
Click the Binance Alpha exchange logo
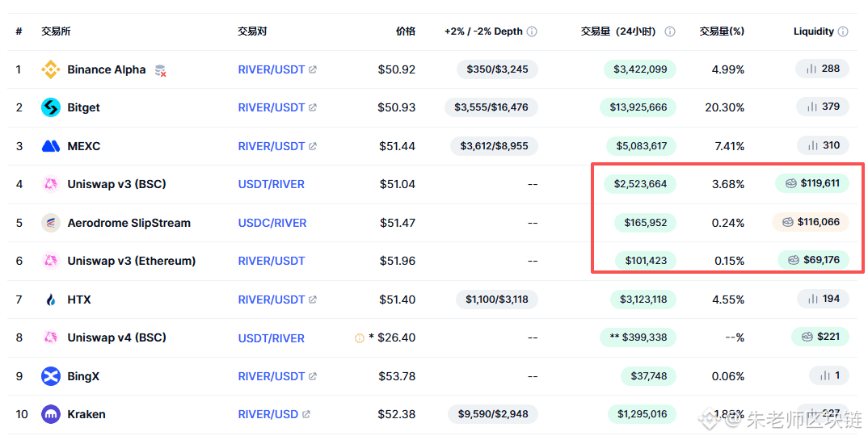coord(51,69)
